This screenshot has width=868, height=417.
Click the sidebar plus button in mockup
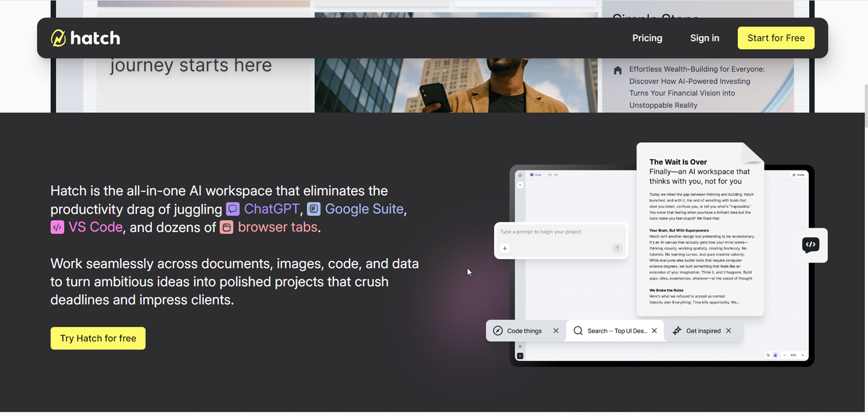[520, 185]
